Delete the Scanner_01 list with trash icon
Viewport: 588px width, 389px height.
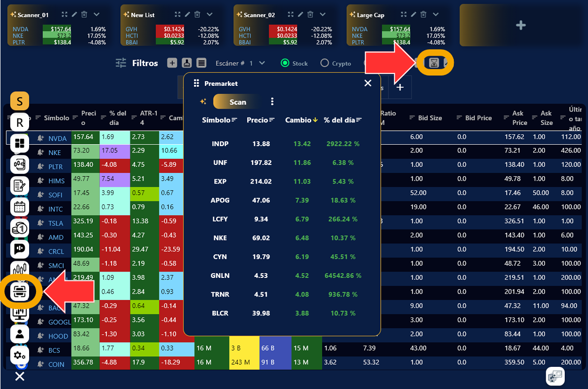pyautogui.click(x=84, y=15)
